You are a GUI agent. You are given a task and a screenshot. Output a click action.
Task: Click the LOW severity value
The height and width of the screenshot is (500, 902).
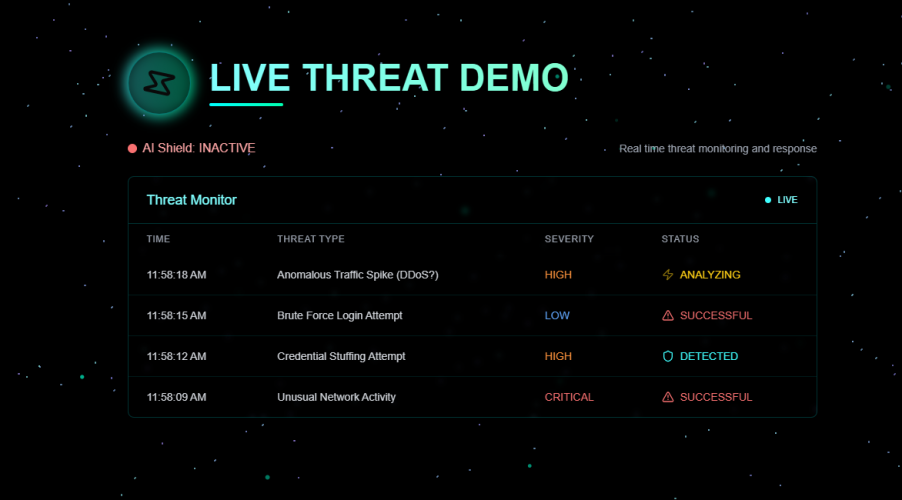557,315
